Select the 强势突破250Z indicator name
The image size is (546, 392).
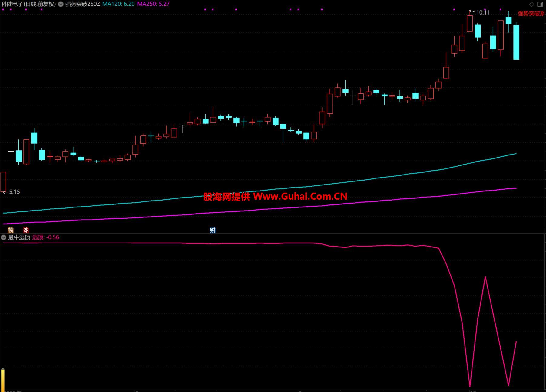(82, 4)
